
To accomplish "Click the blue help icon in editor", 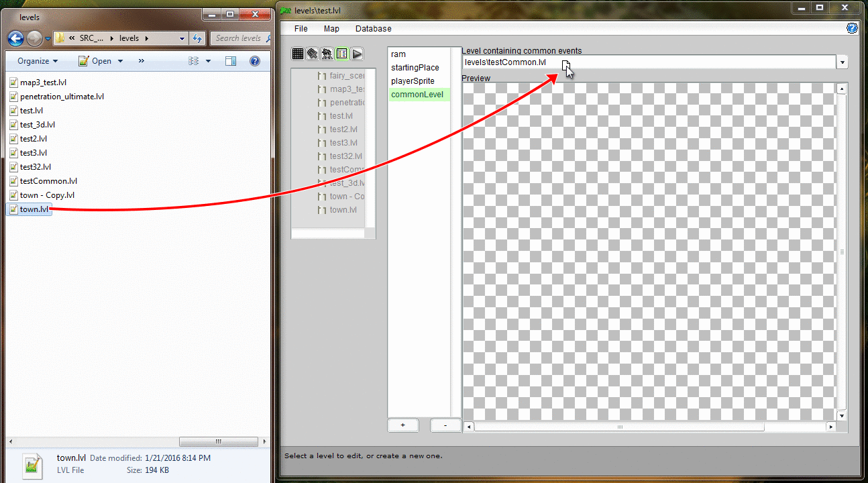I will pos(852,28).
